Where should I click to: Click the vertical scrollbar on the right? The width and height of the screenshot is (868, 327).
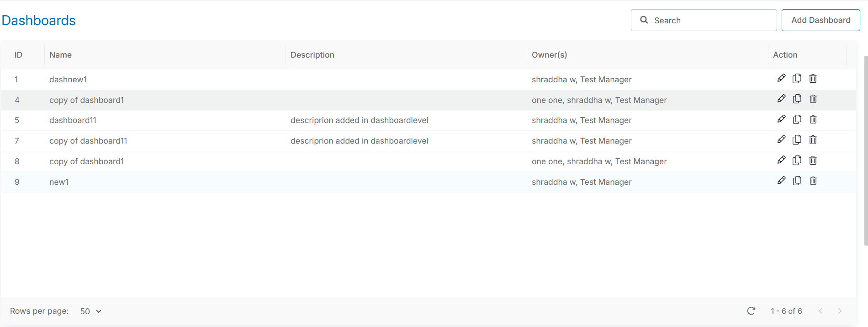coord(866,151)
